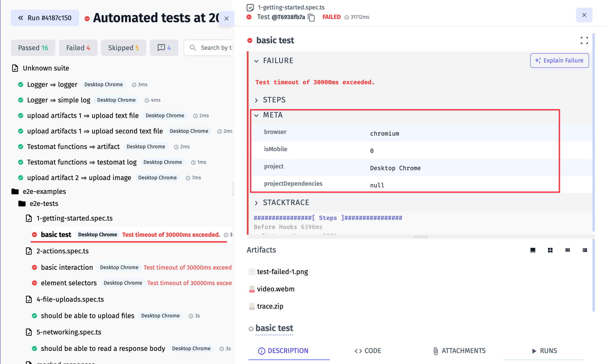Click the 1-getting-started.spec.ts file icon in tree
Viewport: 606px width, 364px height.
click(x=29, y=218)
